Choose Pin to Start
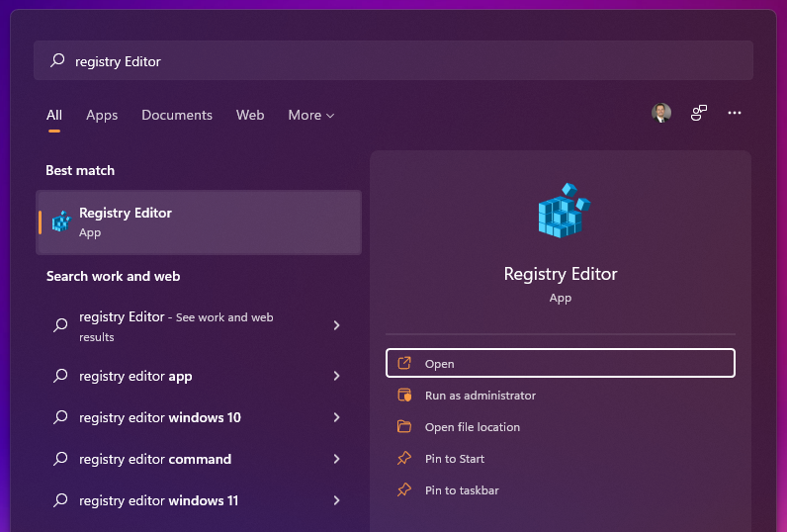This screenshot has width=787, height=532. pos(561,458)
